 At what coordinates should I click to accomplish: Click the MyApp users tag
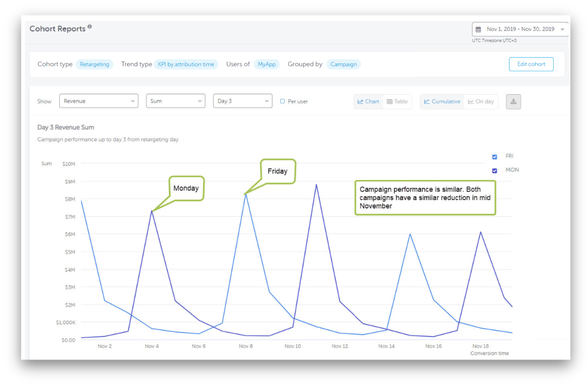click(266, 64)
